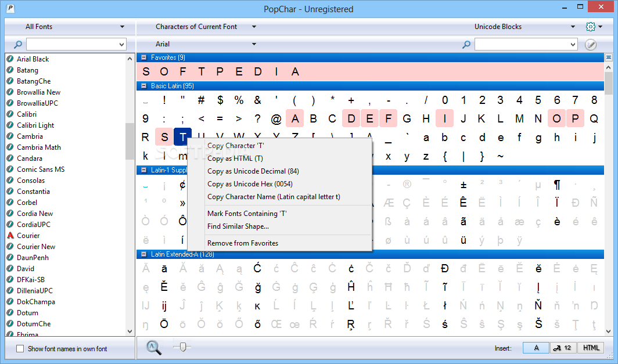The height and width of the screenshot is (364, 618).
Task: Click the layout icon above the scrollbar
Action: click(x=609, y=57)
